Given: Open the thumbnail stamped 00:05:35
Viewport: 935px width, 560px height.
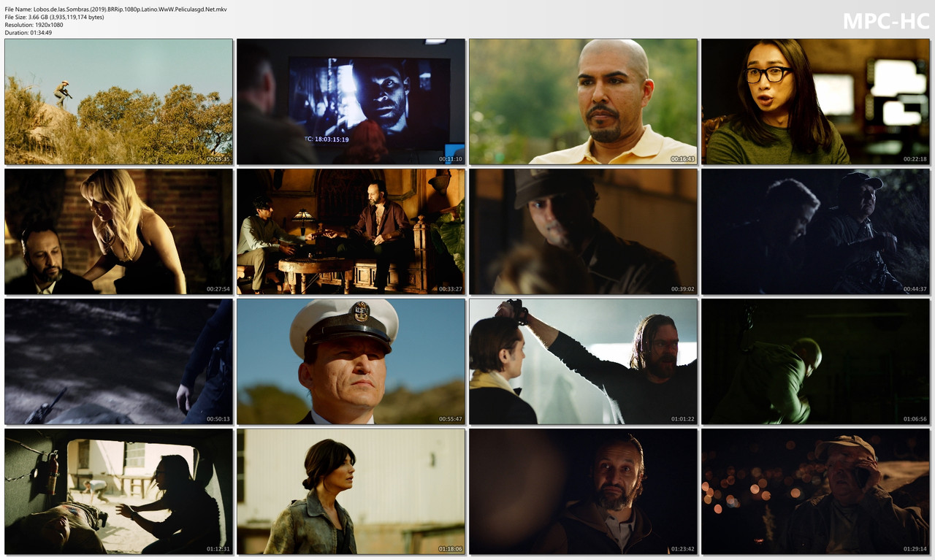Looking at the screenshot, I should point(118,101).
